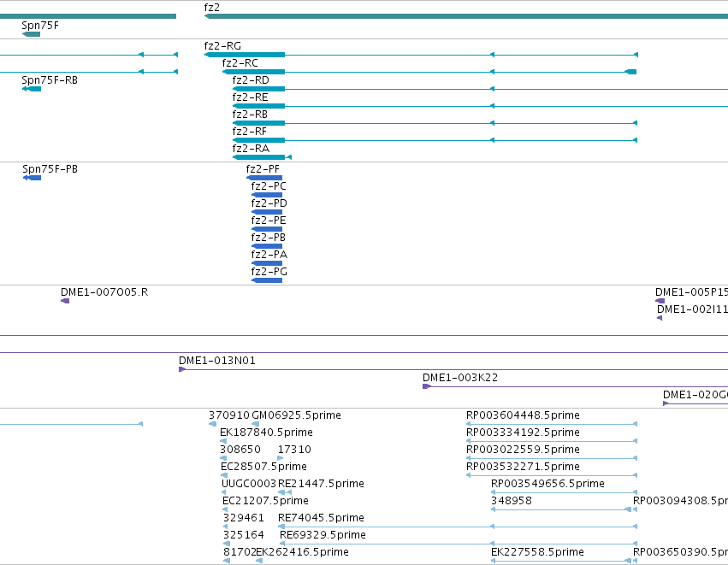Click the small Spn75F gene arrow glyph

(31, 34)
